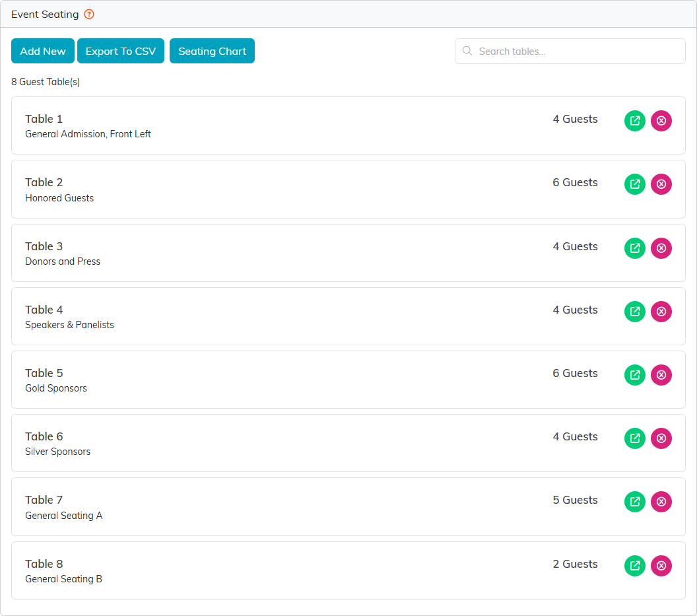Click the '2 Guests' count
This screenshot has width=697, height=616.
[575, 564]
